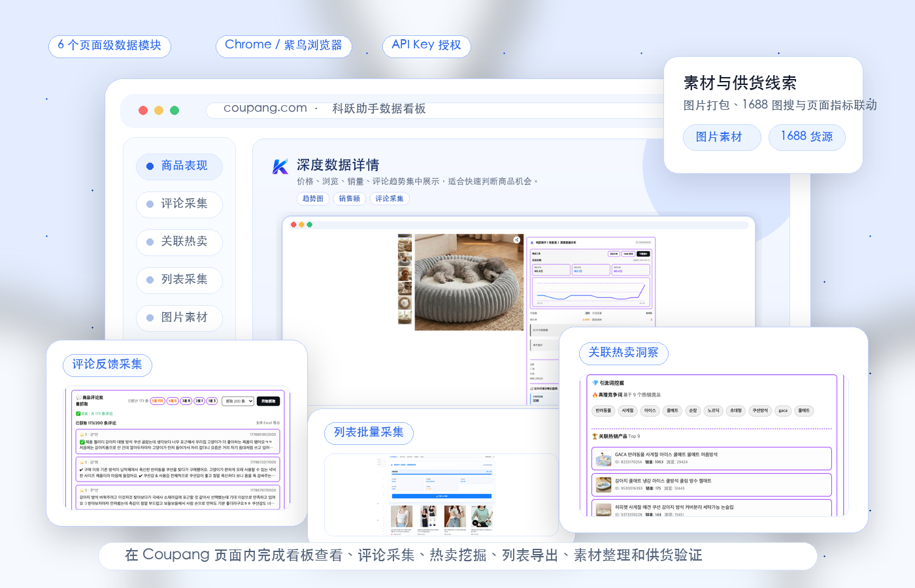This screenshot has height=588, width=915.
Task: Click the 순장 keyword chip
Action: (693, 411)
